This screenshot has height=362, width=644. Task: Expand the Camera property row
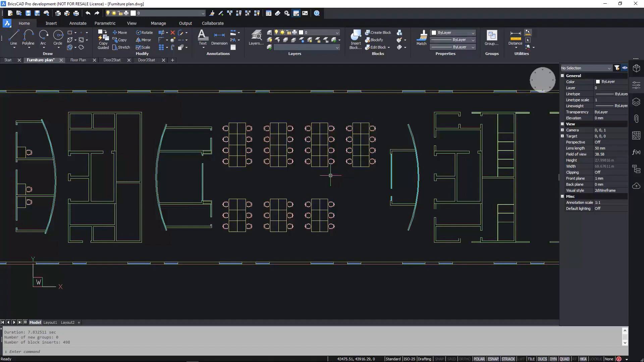click(562, 130)
